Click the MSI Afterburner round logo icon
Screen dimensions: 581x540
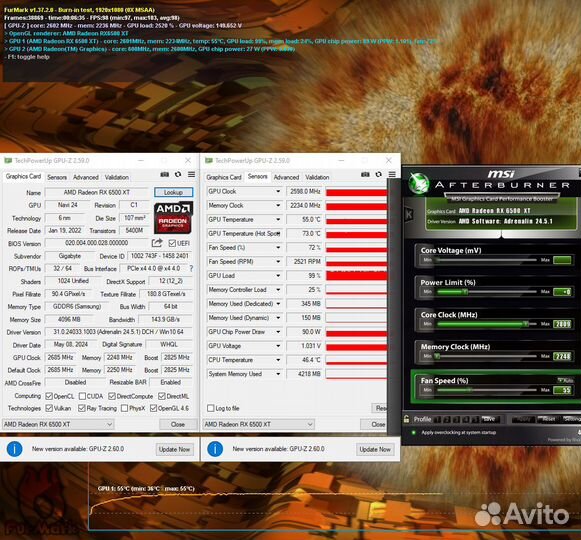point(419,183)
